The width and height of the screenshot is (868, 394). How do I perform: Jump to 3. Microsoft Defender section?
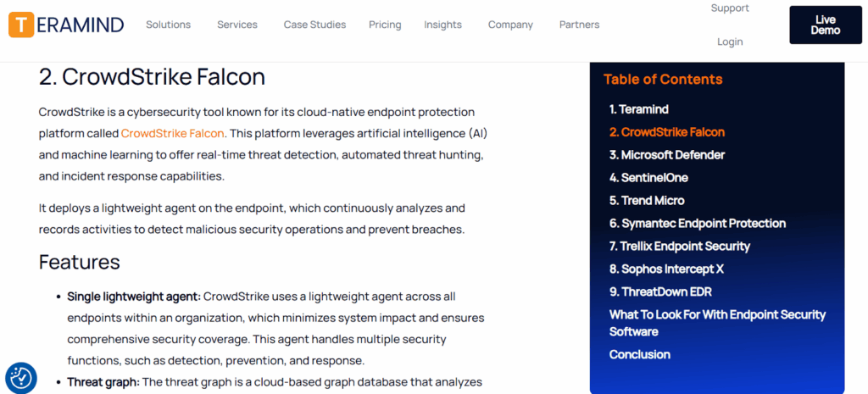tap(666, 155)
